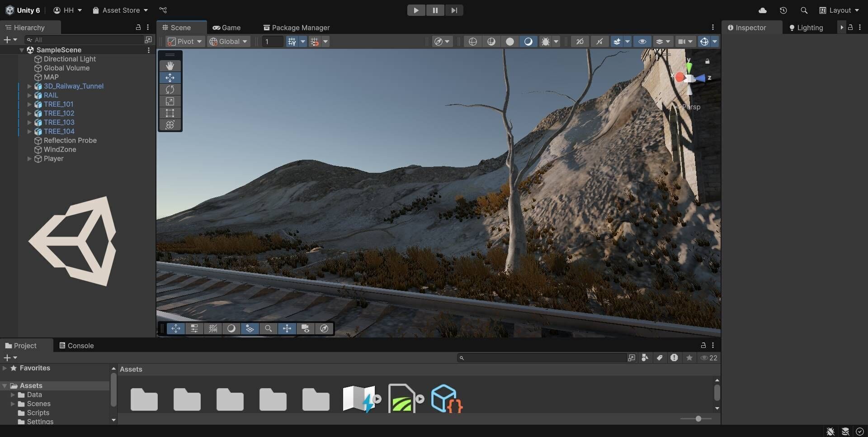Viewport: 868px width, 437px height.
Task: Start Play mode
Action: [x=416, y=10]
